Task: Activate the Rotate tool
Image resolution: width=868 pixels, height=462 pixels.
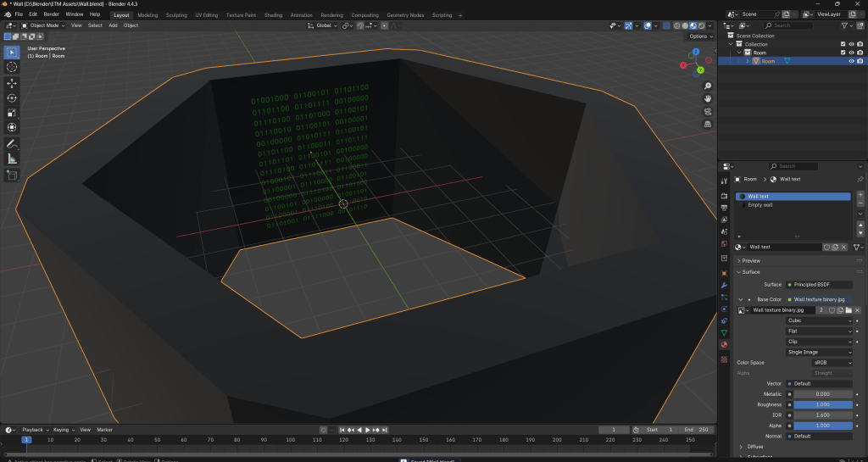Action: point(12,98)
